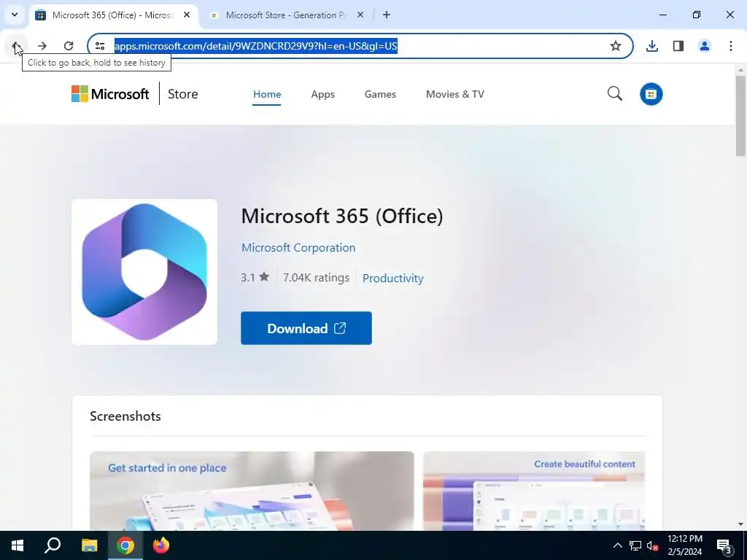Reload the current page
The image size is (747, 560).
(69, 46)
